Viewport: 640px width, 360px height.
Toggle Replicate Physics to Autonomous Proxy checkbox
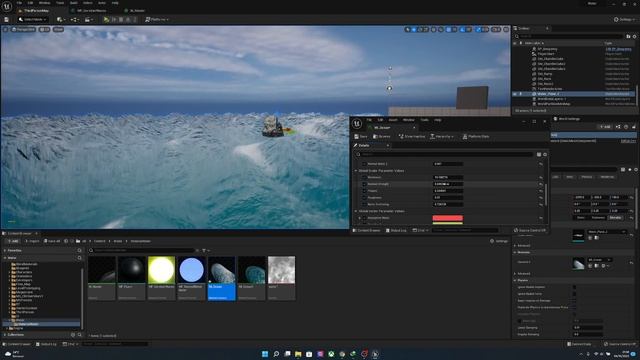(574, 307)
